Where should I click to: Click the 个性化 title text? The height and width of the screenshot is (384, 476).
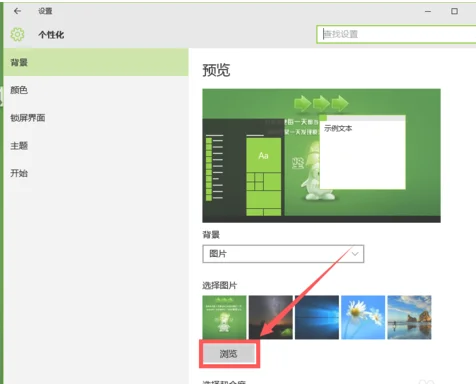click(51, 35)
